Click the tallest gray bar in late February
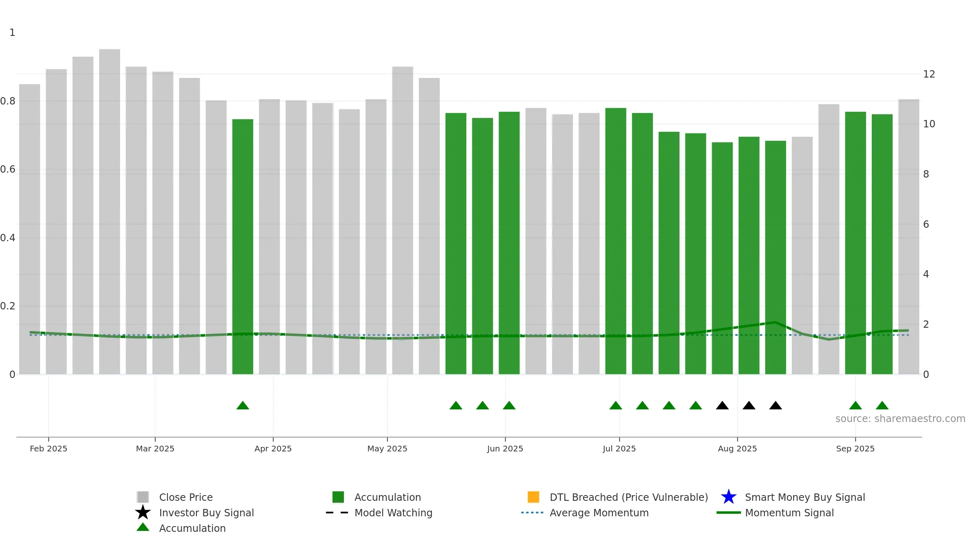Screen dimensions: 980x551 tap(109, 211)
